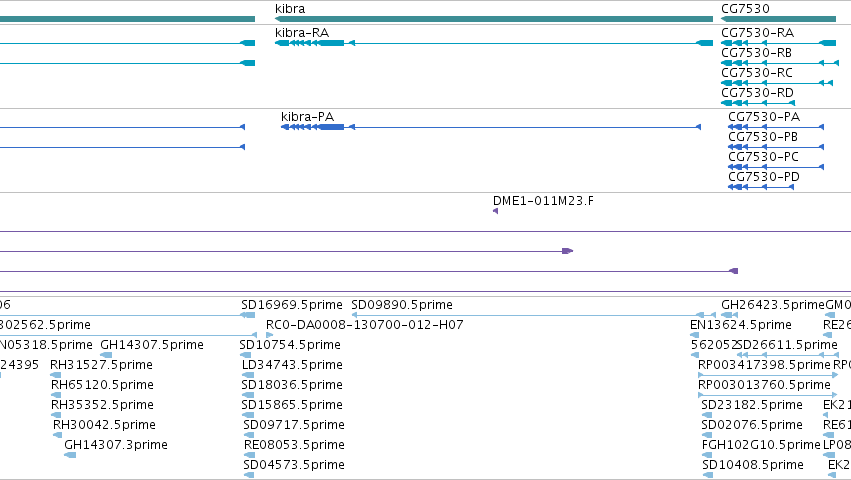
Task: Click the GH14307.3prime EST arrow glyph
Action: coord(70,455)
